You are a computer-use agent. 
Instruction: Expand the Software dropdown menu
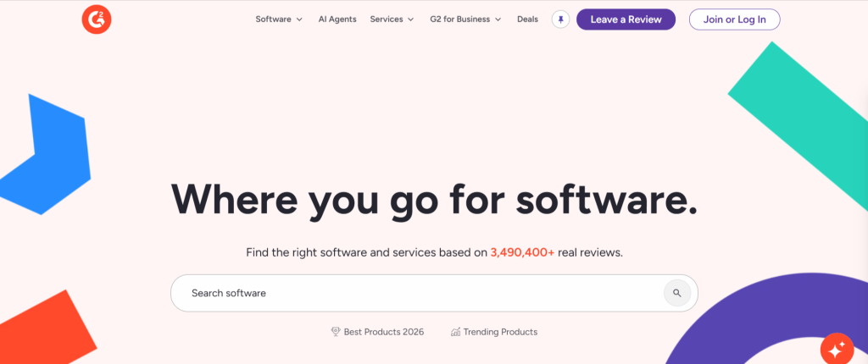279,19
